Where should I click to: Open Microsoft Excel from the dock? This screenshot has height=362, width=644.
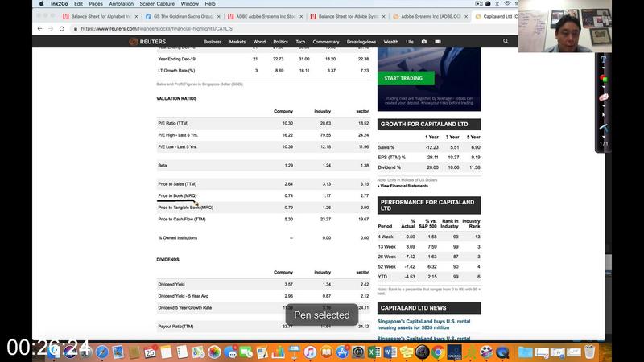374,352
